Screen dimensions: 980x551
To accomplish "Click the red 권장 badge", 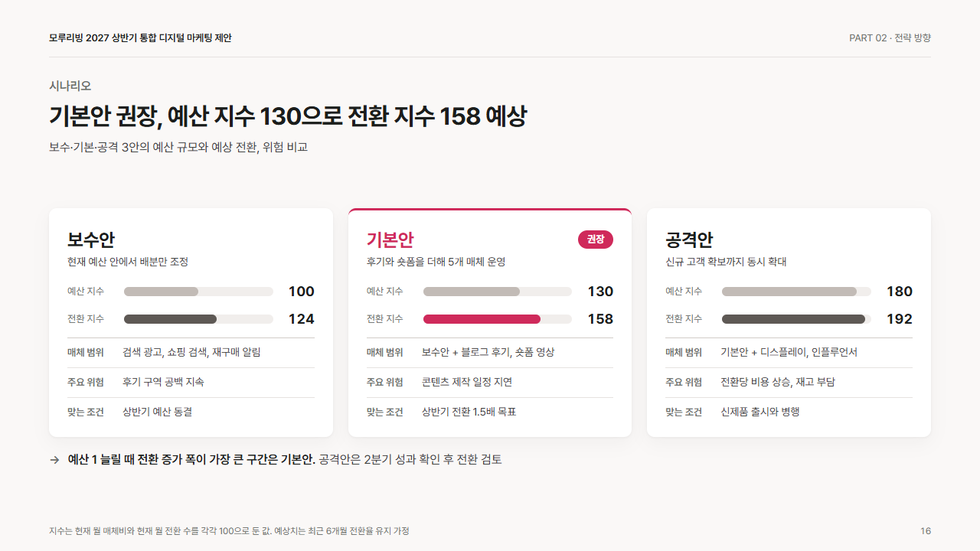I will pyautogui.click(x=596, y=240).
